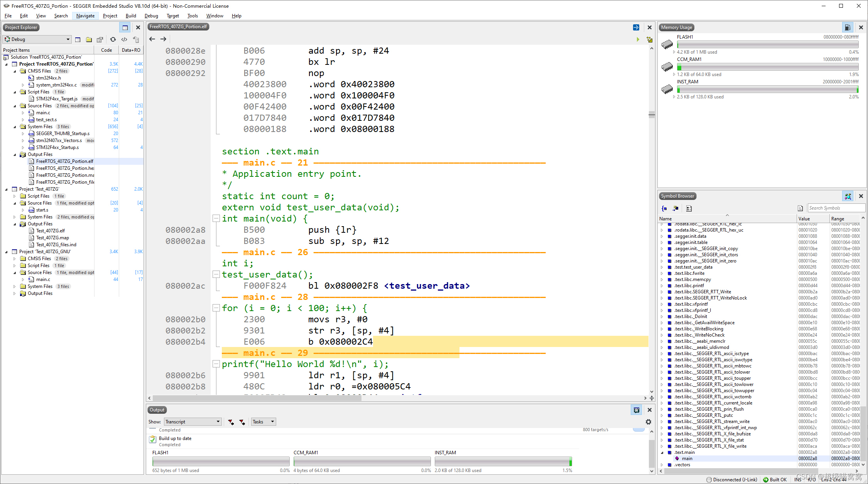Collapse the CMSIS Files folder under FreeRTOS_407ZG_Portion
The height and width of the screenshot is (484, 868).
click(15, 71)
